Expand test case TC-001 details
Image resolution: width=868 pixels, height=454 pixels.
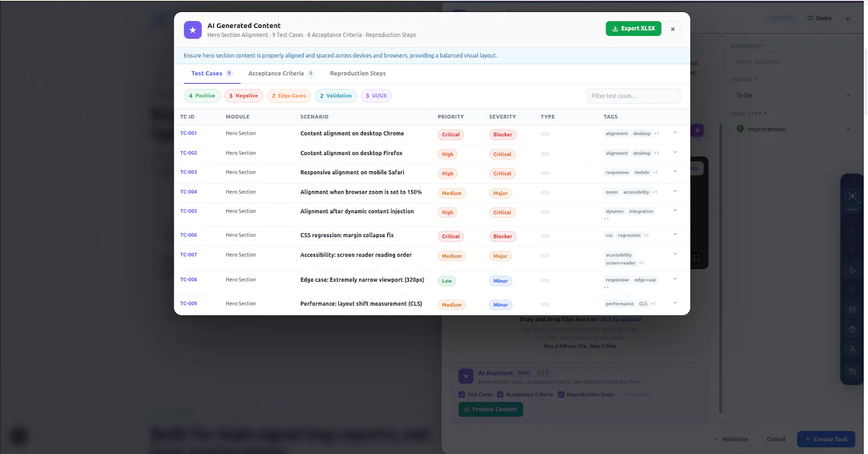click(675, 133)
